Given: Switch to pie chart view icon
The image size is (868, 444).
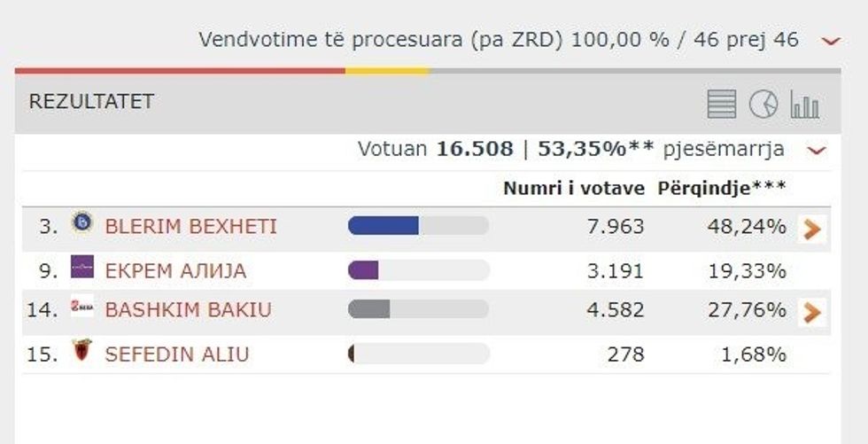Looking at the screenshot, I should click(x=763, y=105).
